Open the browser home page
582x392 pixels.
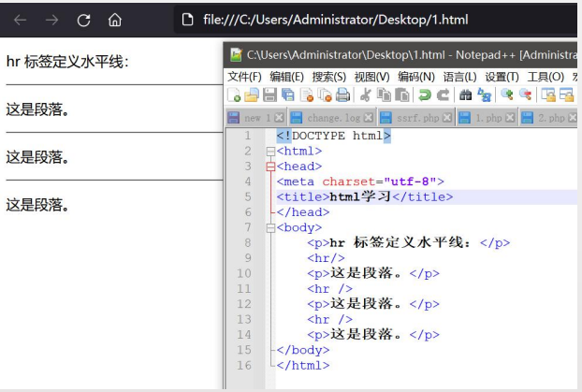coord(115,20)
